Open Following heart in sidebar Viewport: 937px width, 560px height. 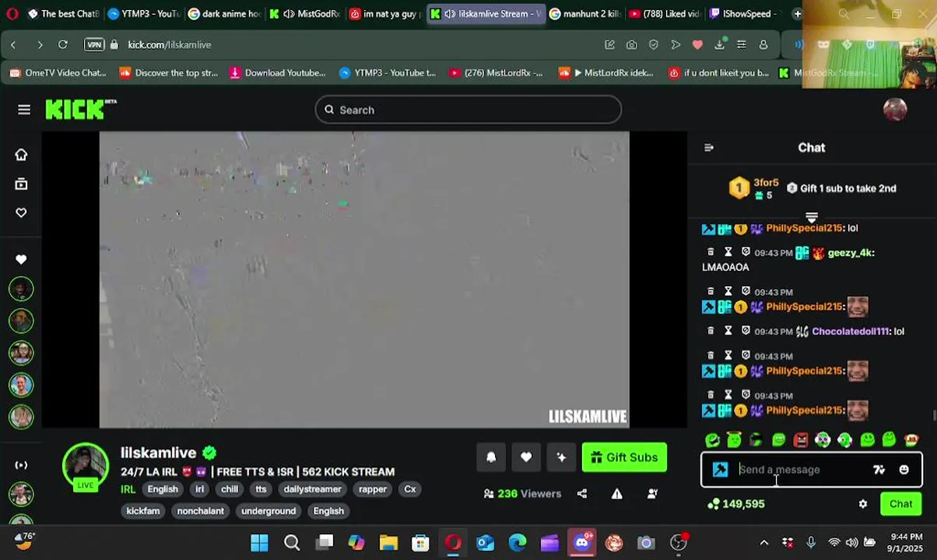tap(21, 212)
